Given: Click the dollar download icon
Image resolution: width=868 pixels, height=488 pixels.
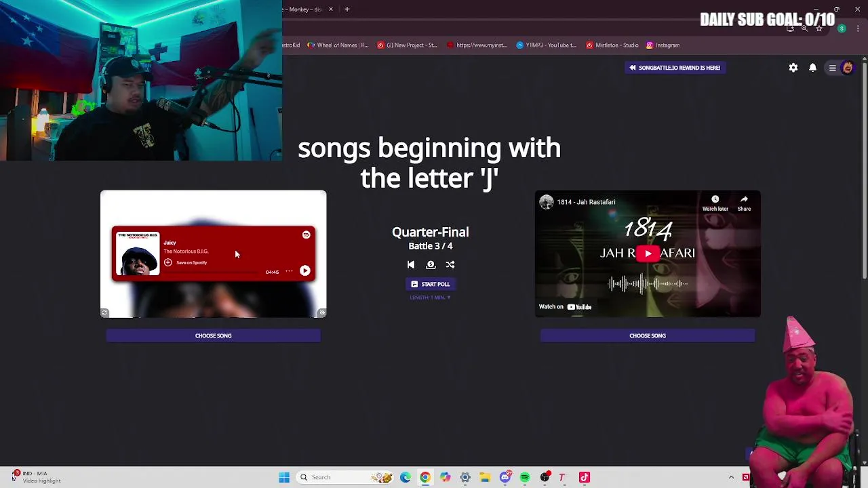Looking at the screenshot, I should [431, 265].
